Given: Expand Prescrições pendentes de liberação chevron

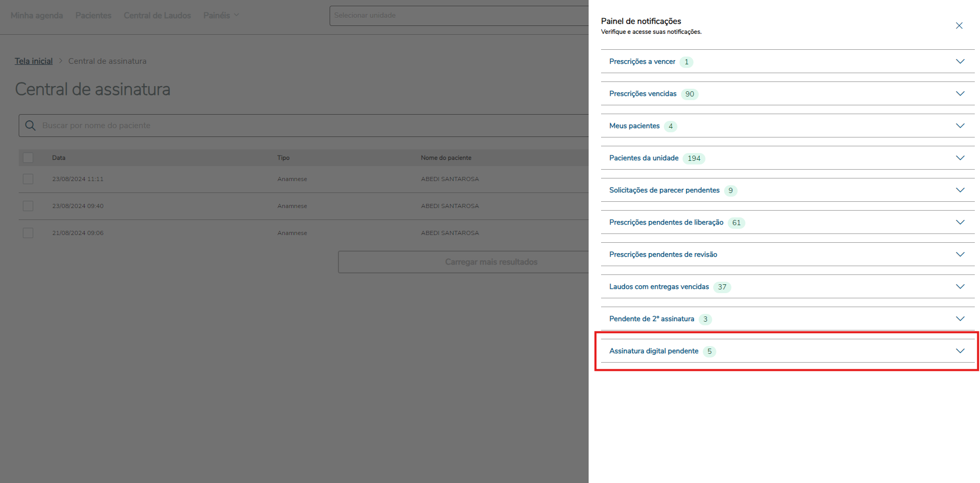Looking at the screenshot, I should coord(960,223).
